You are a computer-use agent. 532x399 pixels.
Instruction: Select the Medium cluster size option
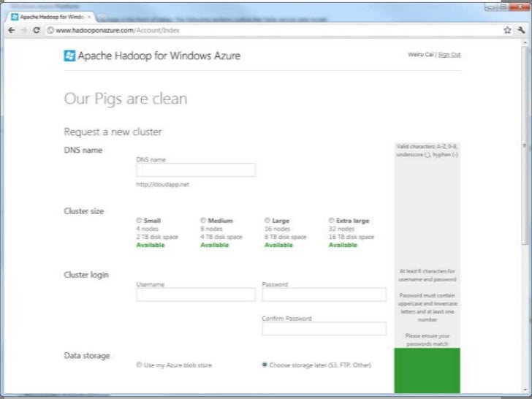[x=203, y=221]
